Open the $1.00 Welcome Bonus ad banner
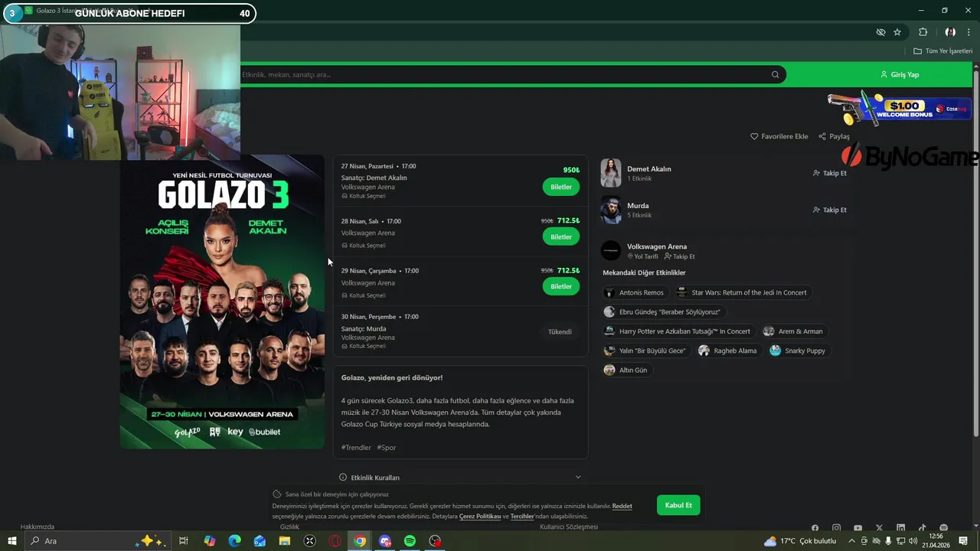Screen dimensions: 980x551 (x=899, y=108)
